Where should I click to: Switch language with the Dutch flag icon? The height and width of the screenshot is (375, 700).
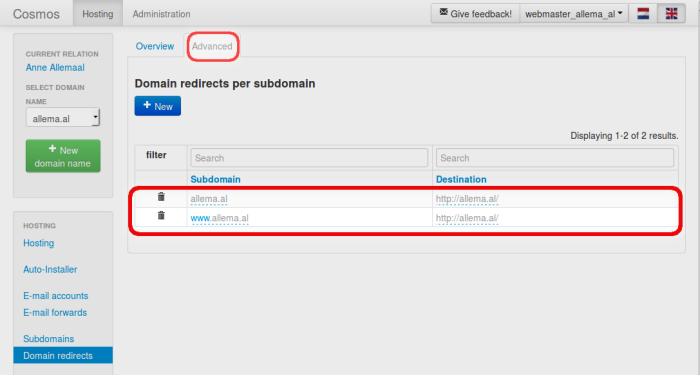pos(643,13)
